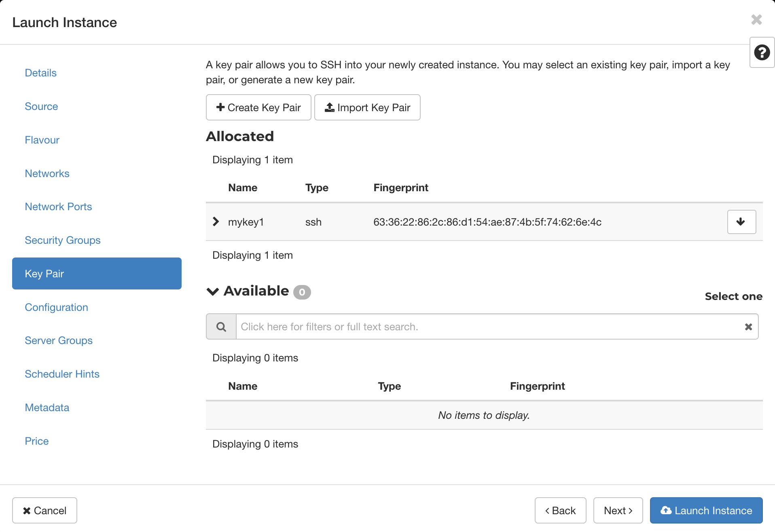This screenshot has height=532, width=775.
Task: Open the Networks step
Action: coord(47,173)
